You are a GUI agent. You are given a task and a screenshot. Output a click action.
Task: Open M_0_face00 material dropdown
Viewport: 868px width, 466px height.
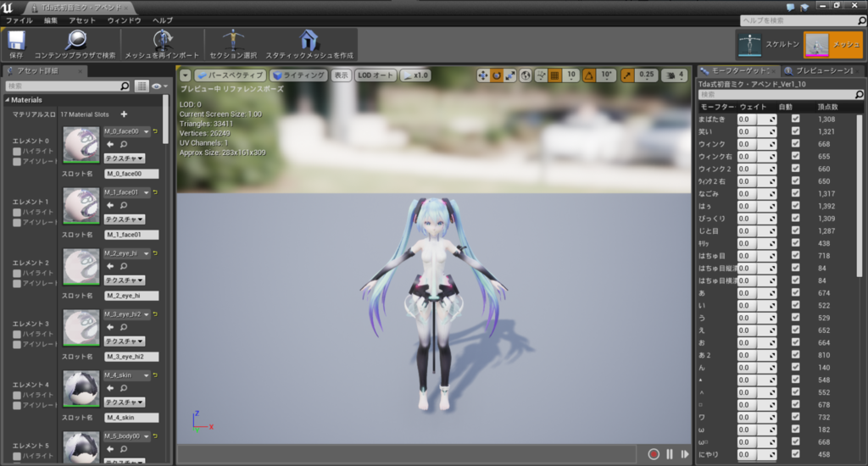coord(127,131)
